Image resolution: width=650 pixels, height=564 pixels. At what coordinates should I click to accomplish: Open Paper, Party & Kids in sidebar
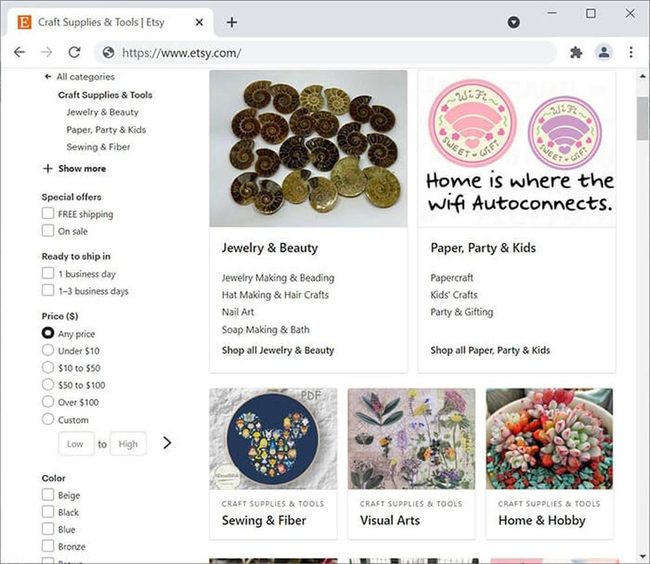coord(106,130)
